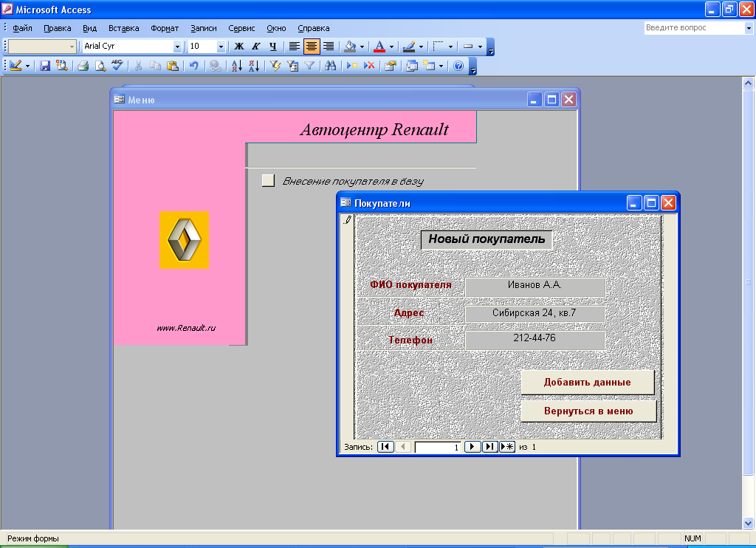Go to first record in Покупатели
The width and height of the screenshot is (756, 548).
(385, 447)
